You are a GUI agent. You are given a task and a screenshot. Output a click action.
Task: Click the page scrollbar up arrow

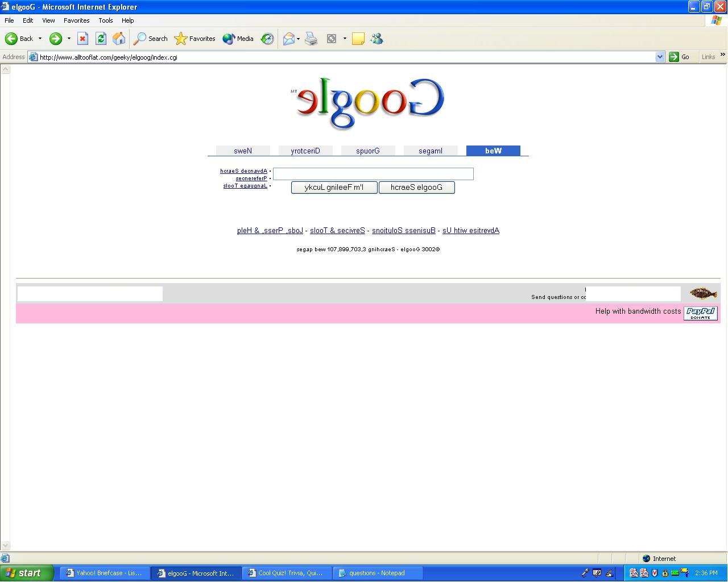click(5, 69)
